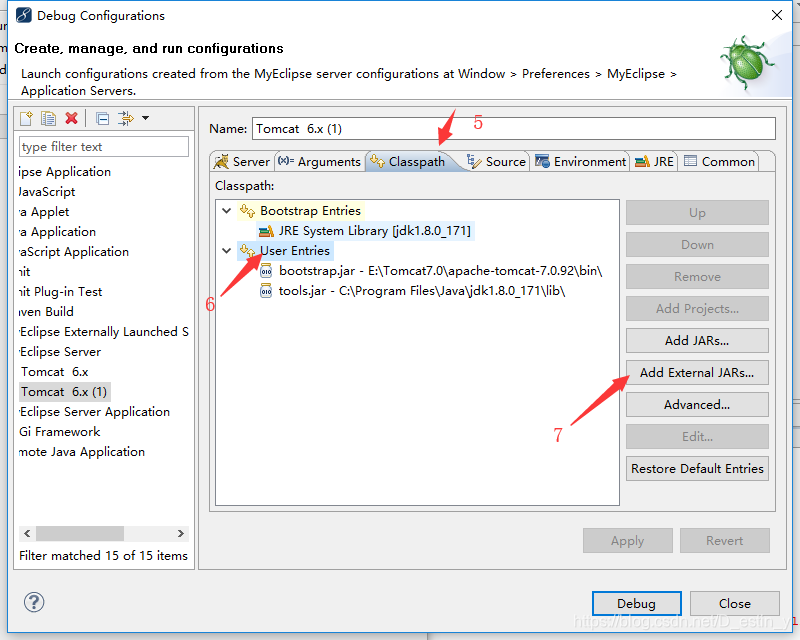800x640 pixels.
Task: Select Eclipse Application item
Action: pos(65,172)
